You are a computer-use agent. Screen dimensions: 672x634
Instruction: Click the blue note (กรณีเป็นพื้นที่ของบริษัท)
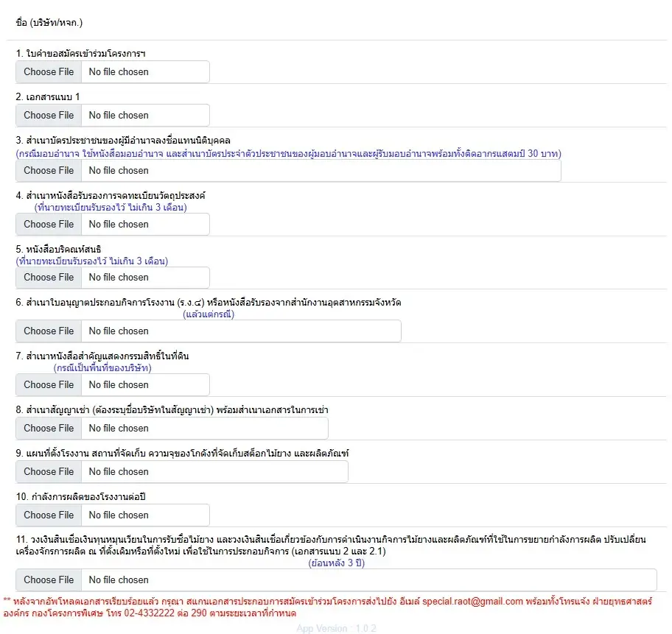pyautogui.click(x=102, y=367)
